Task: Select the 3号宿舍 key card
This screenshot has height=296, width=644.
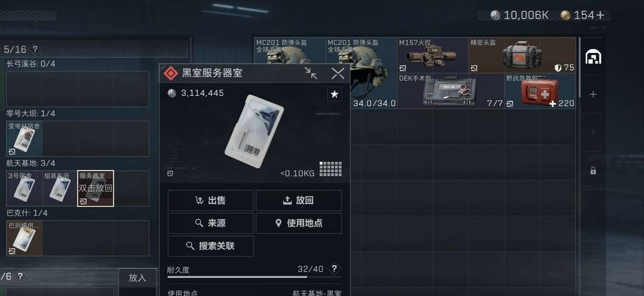Action: (24, 189)
